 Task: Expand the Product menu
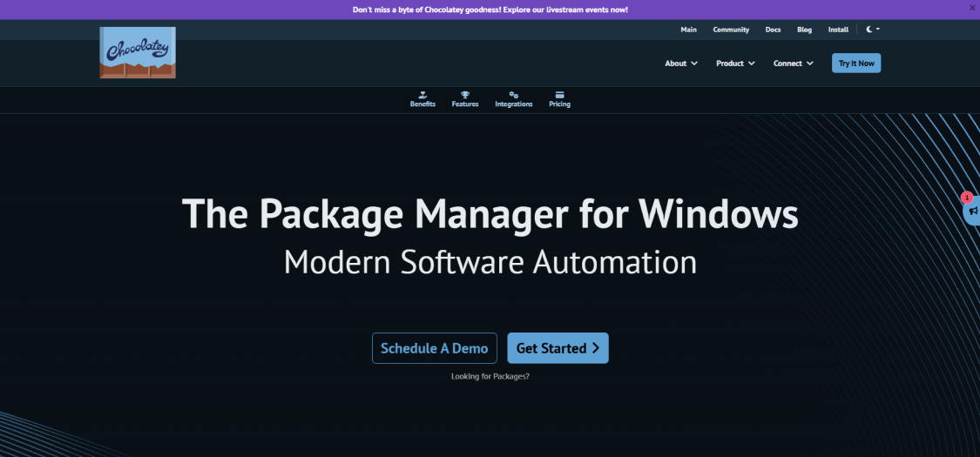(735, 63)
